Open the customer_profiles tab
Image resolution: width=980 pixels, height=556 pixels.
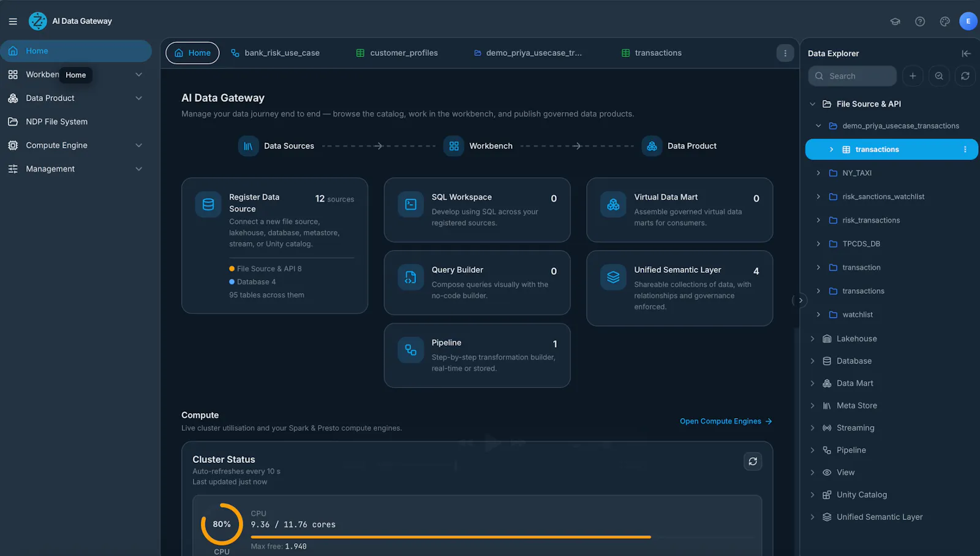(x=397, y=53)
